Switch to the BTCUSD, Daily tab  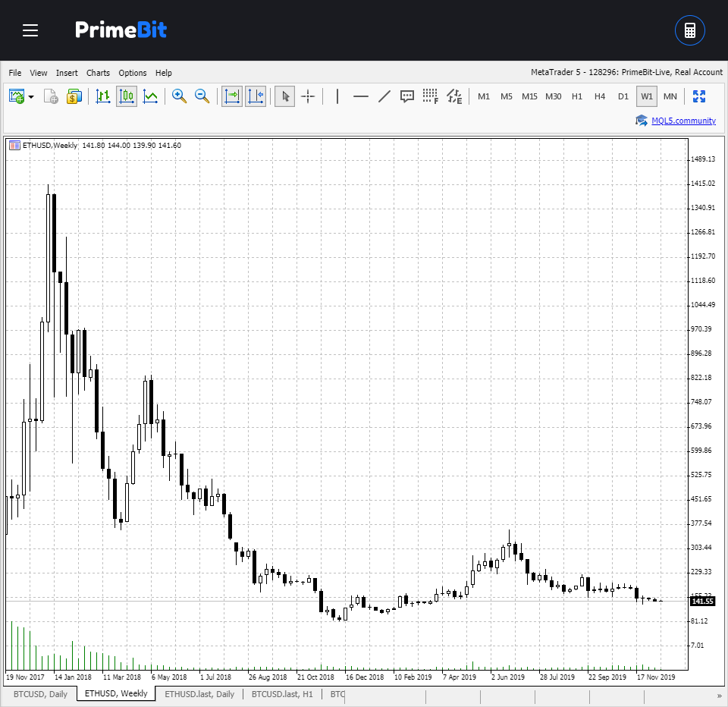click(x=41, y=694)
